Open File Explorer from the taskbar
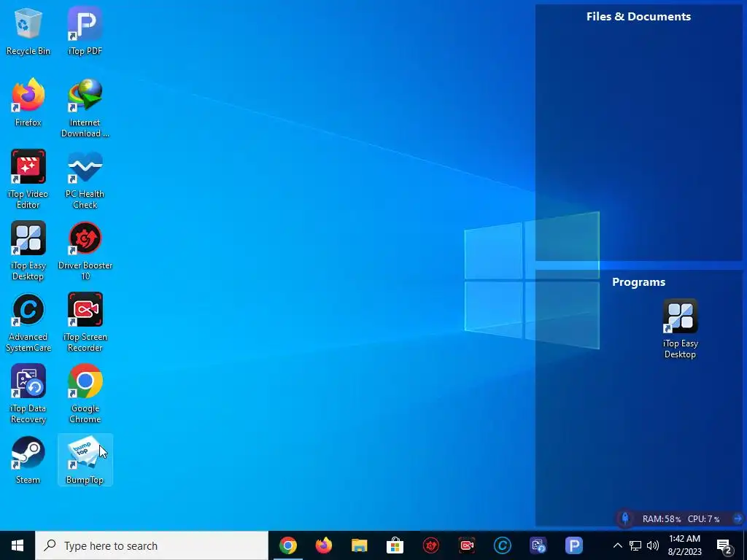Image resolution: width=747 pixels, height=560 pixels. pyautogui.click(x=359, y=545)
